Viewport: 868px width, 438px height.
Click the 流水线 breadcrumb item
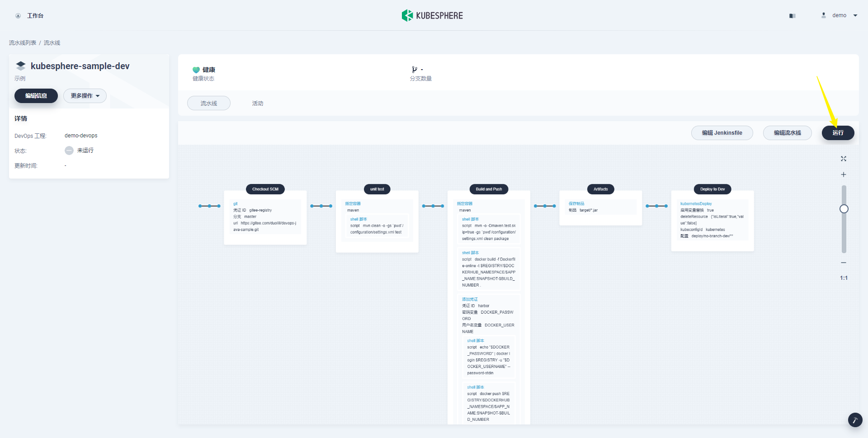(52, 43)
